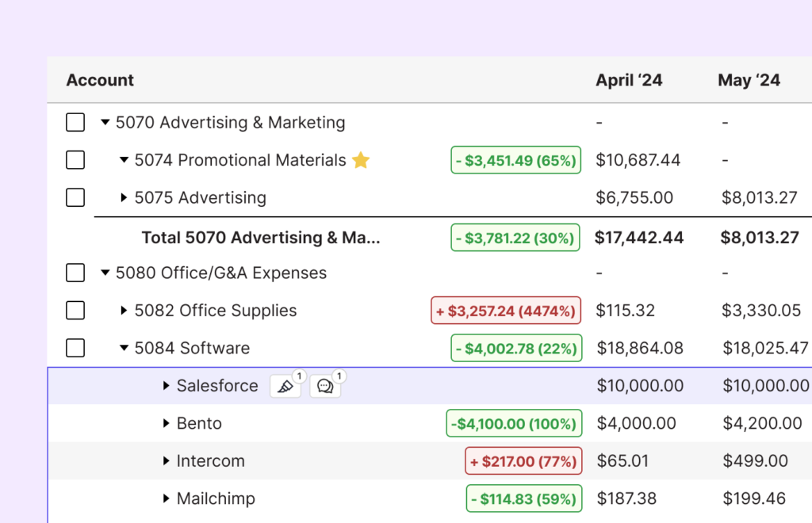This screenshot has height=523, width=812.
Task: Click the $17,442.44 total cell for April
Action: click(638, 238)
